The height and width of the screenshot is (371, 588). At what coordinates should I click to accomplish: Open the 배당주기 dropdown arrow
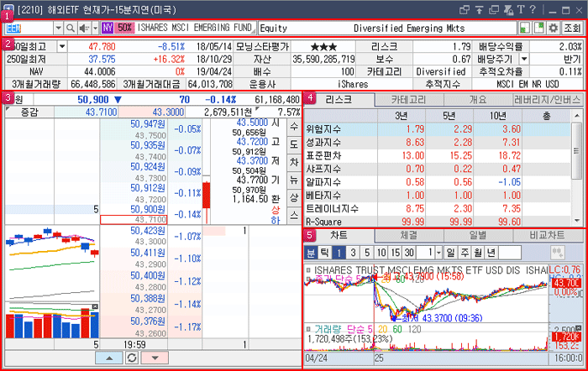pyautogui.click(x=524, y=59)
